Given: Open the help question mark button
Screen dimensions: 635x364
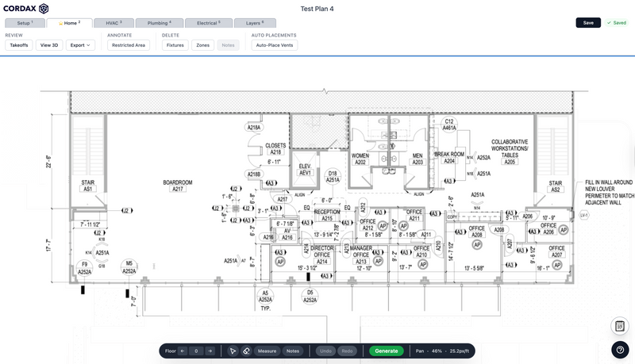Looking at the screenshot, I should (621, 350).
